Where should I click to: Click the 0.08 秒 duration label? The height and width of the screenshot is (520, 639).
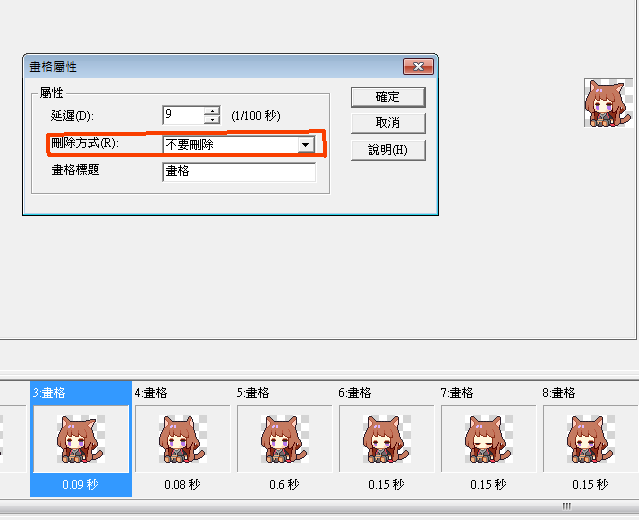pos(182,485)
